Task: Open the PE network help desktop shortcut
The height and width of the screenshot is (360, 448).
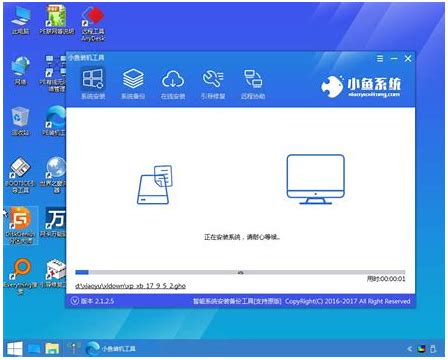Action: pyautogui.click(x=57, y=21)
